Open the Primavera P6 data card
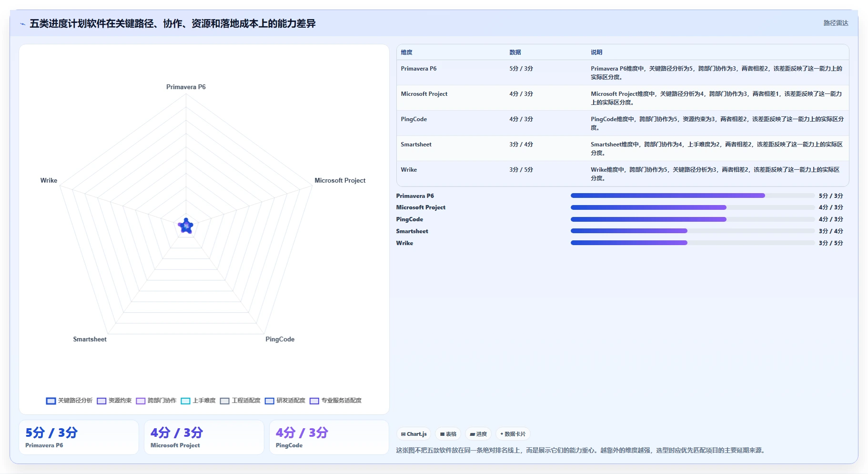This screenshot has height=474, width=868. pos(79,437)
